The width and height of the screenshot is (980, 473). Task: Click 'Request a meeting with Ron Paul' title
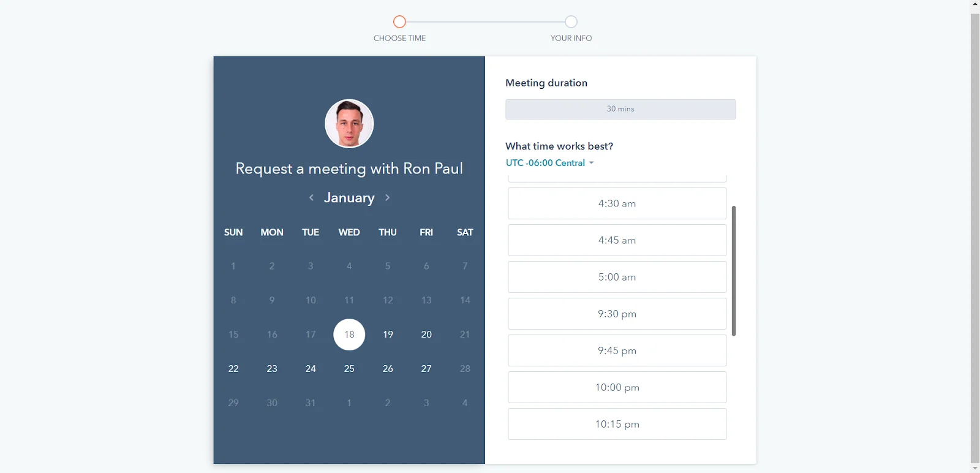(x=349, y=168)
